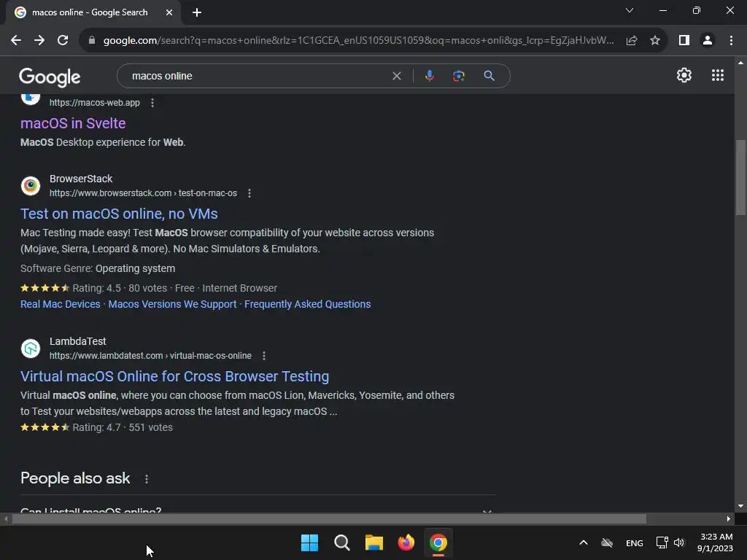This screenshot has height=560, width=747.
Task: Click the horizontal scrollbar thumb
Action: click(x=329, y=519)
